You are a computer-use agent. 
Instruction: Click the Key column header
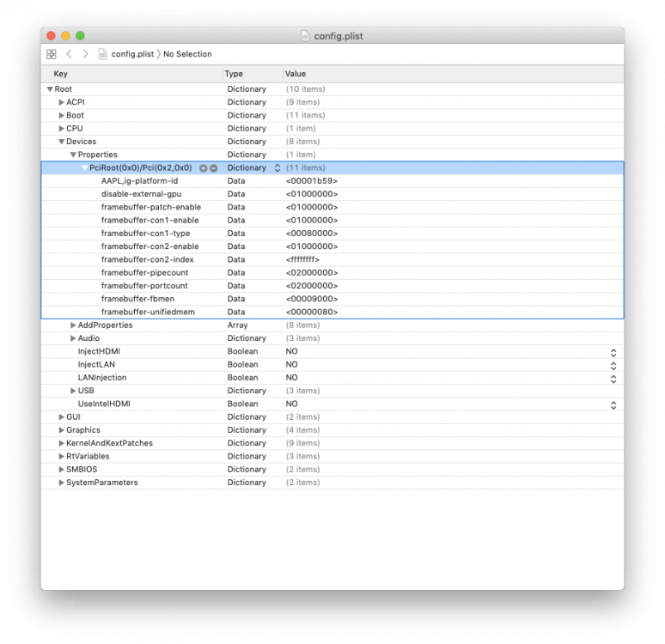pyautogui.click(x=132, y=74)
